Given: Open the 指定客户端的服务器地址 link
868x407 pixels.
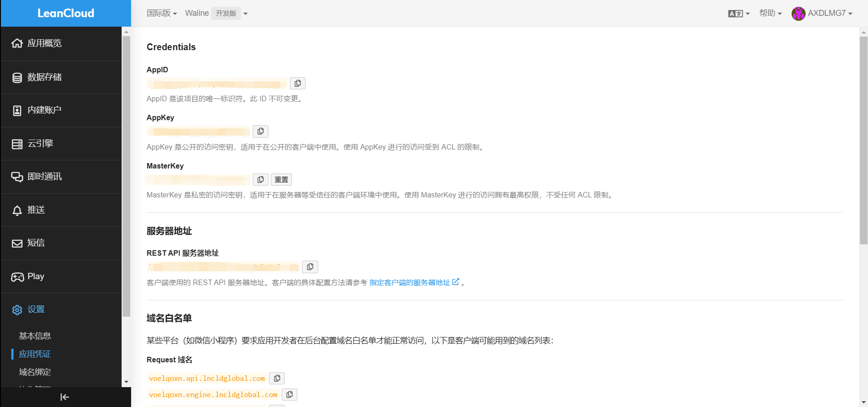Looking at the screenshot, I should 414,282.
